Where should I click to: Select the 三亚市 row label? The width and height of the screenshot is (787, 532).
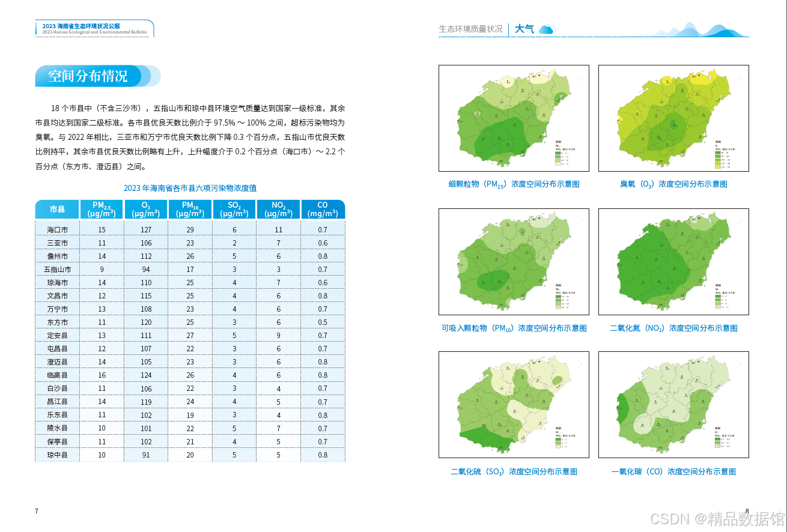pos(58,243)
